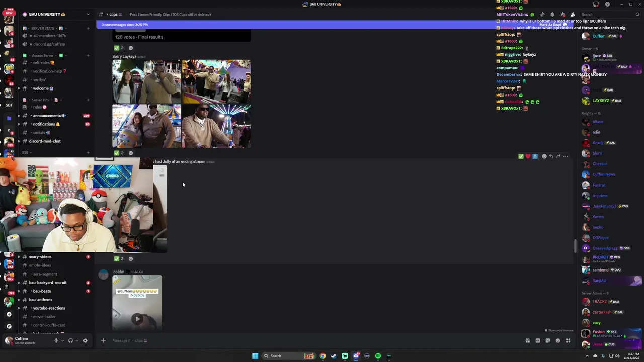Viewport: 644px width, 362px height.
Task: Open server folder icon in server list
Action: coord(9,118)
